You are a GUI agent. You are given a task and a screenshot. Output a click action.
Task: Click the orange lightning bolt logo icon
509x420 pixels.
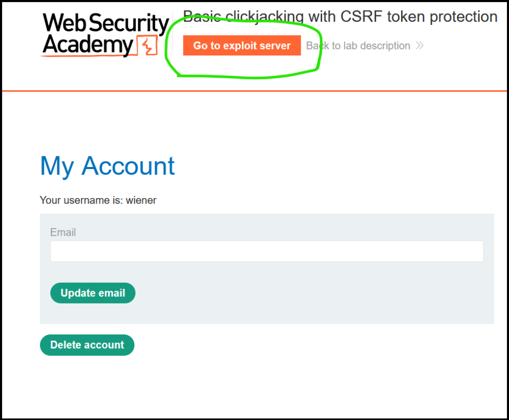[x=148, y=45]
